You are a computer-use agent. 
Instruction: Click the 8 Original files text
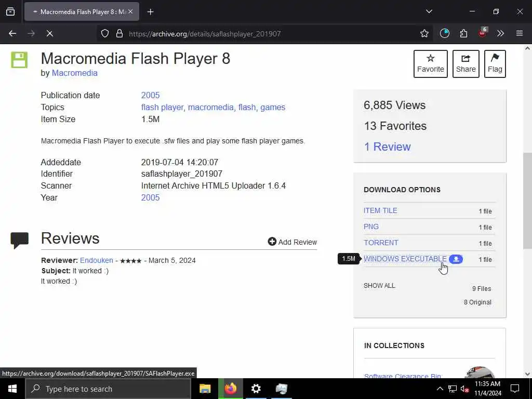[477, 302]
